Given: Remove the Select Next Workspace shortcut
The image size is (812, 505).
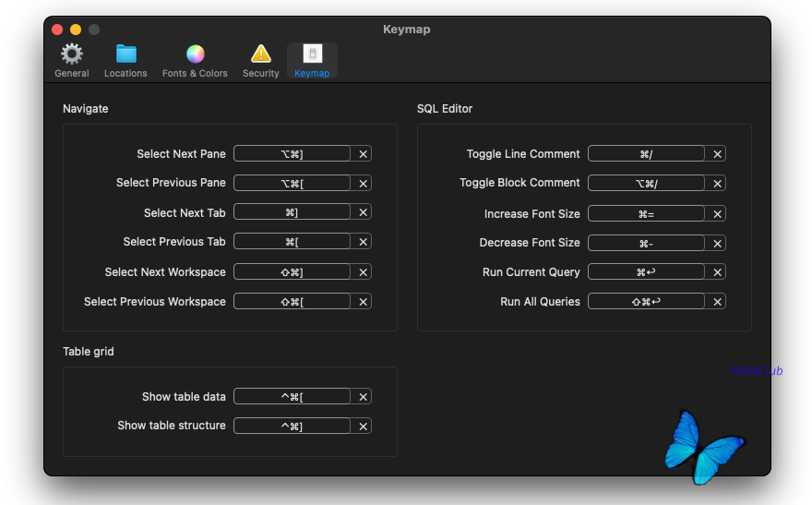Looking at the screenshot, I should click(x=364, y=272).
